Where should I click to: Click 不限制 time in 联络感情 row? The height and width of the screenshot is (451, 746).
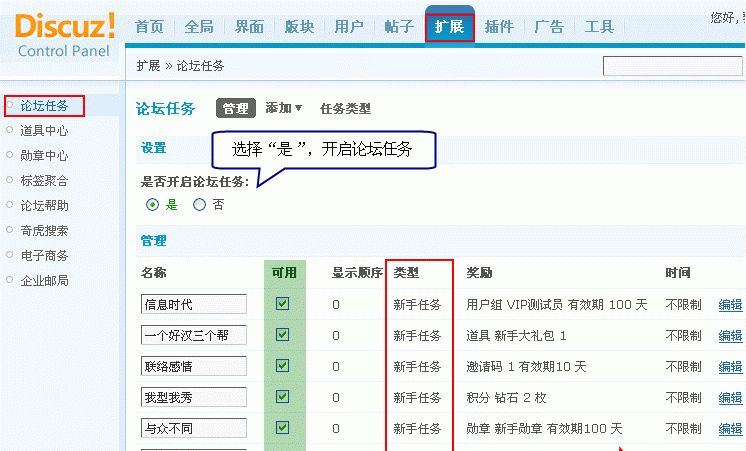(684, 366)
